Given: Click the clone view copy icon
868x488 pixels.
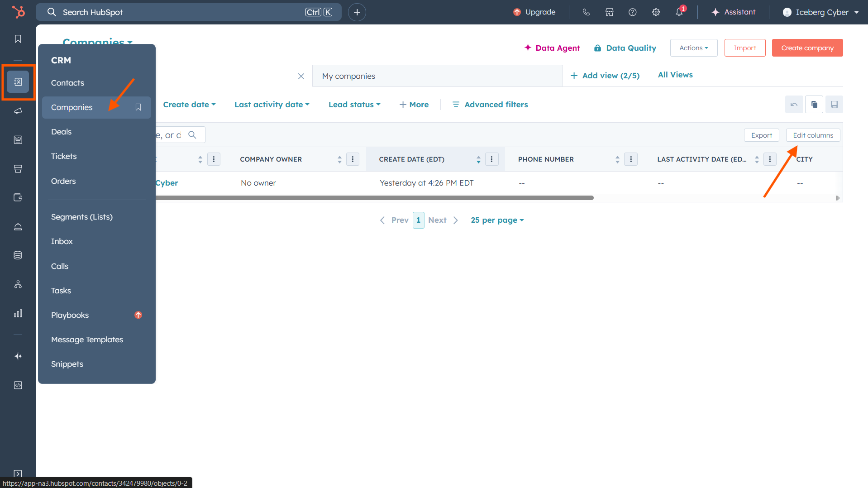Looking at the screenshot, I should (x=814, y=105).
